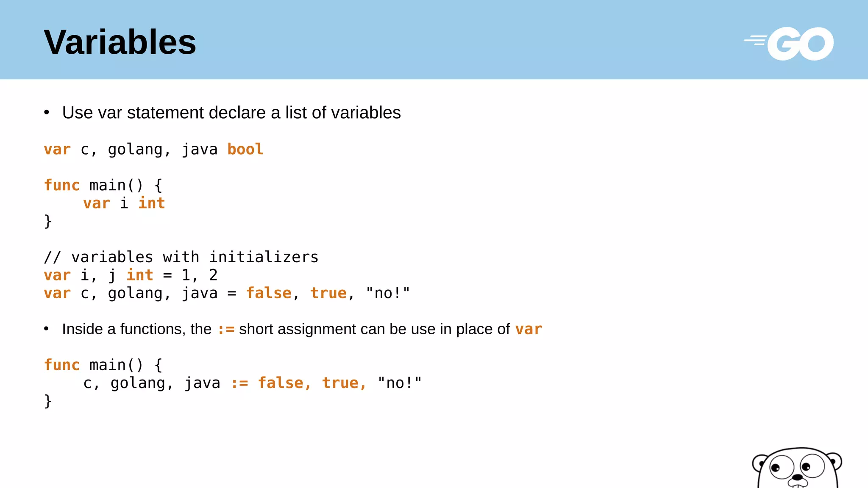The width and height of the screenshot is (868, 488).
Task: Click the Go logo in the header
Action: 789,43
